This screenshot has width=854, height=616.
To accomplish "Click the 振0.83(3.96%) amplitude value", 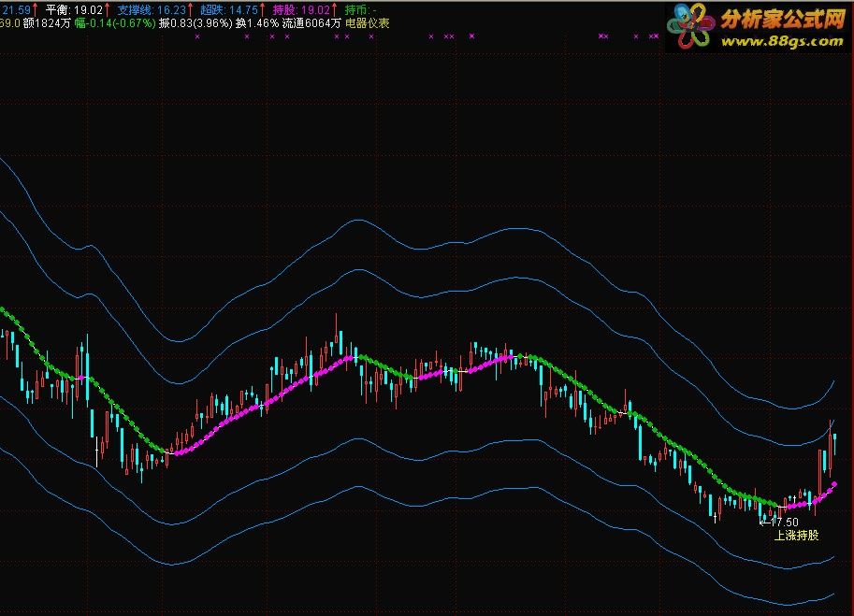I will (x=195, y=23).
